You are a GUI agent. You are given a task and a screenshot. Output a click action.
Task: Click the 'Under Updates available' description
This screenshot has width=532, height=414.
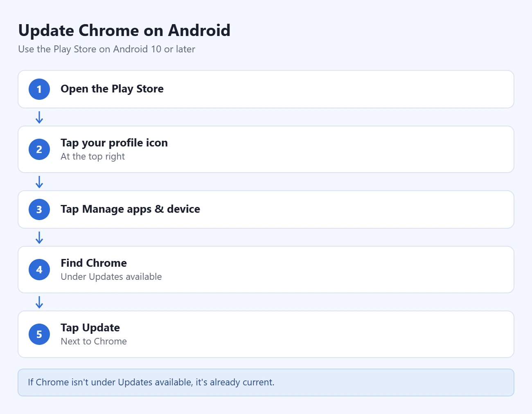111,277
